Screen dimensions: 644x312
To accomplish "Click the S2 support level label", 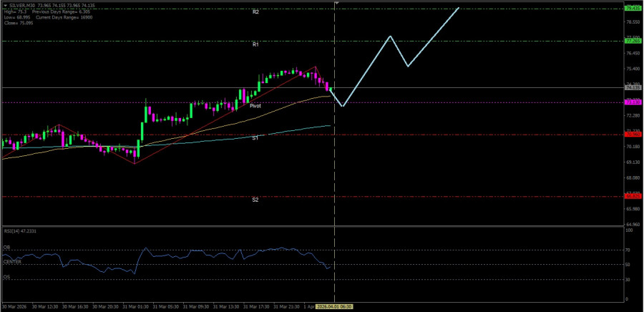I will (255, 200).
